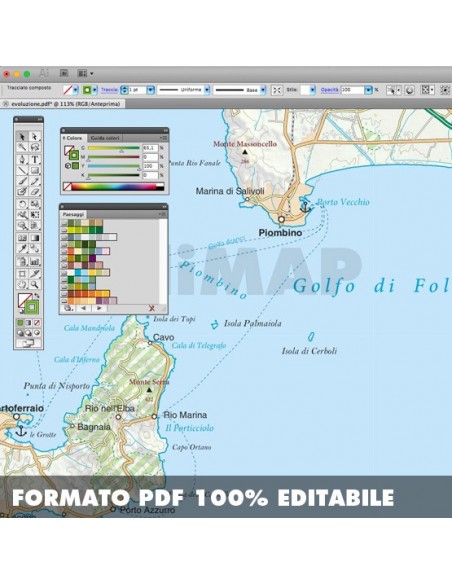Open the Colore panel options menu

point(164,138)
